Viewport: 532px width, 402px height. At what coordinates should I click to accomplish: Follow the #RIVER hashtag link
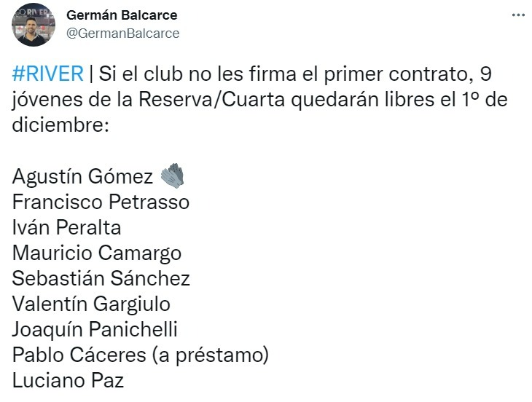tap(47, 74)
